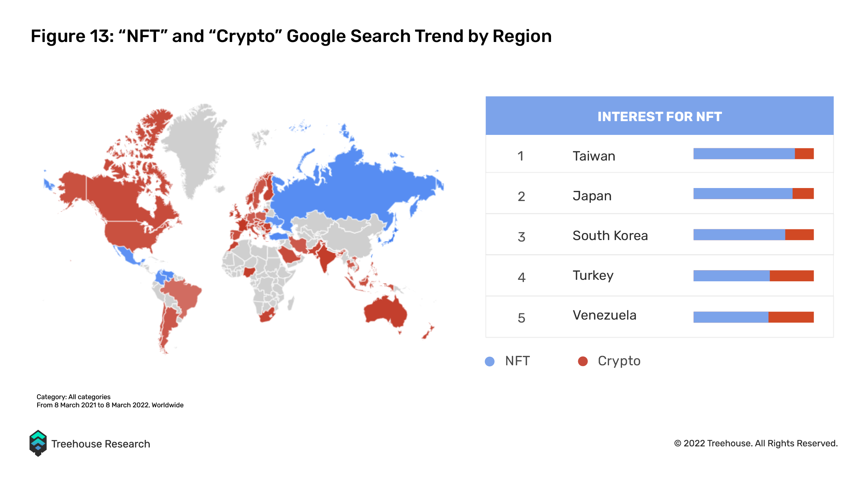Click the South Korea country label

(610, 236)
